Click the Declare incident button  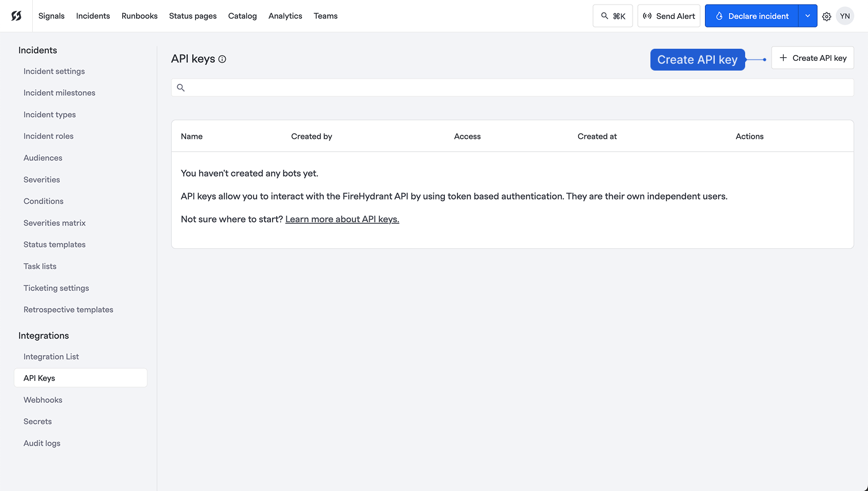pos(751,16)
